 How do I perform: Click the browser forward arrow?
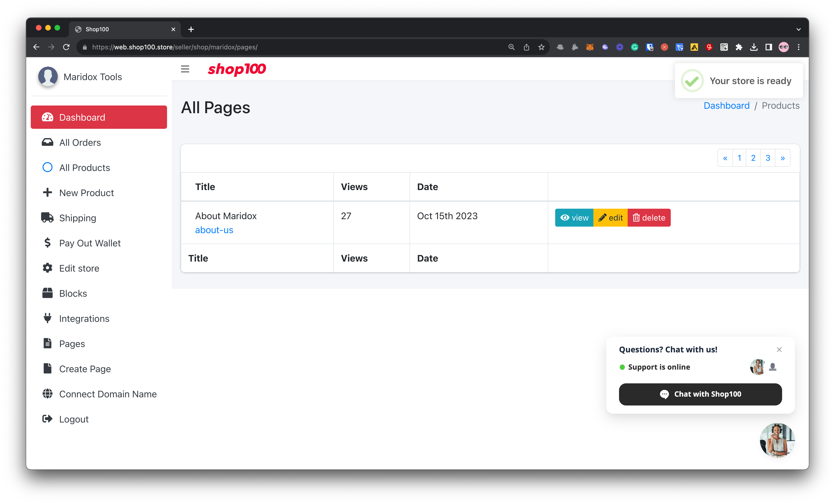click(x=51, y=47)
